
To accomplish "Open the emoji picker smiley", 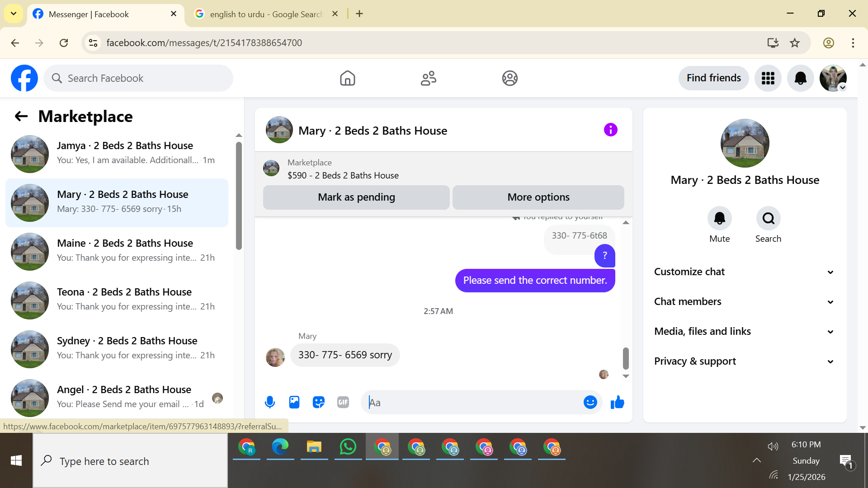I will [x=590, y=402].
